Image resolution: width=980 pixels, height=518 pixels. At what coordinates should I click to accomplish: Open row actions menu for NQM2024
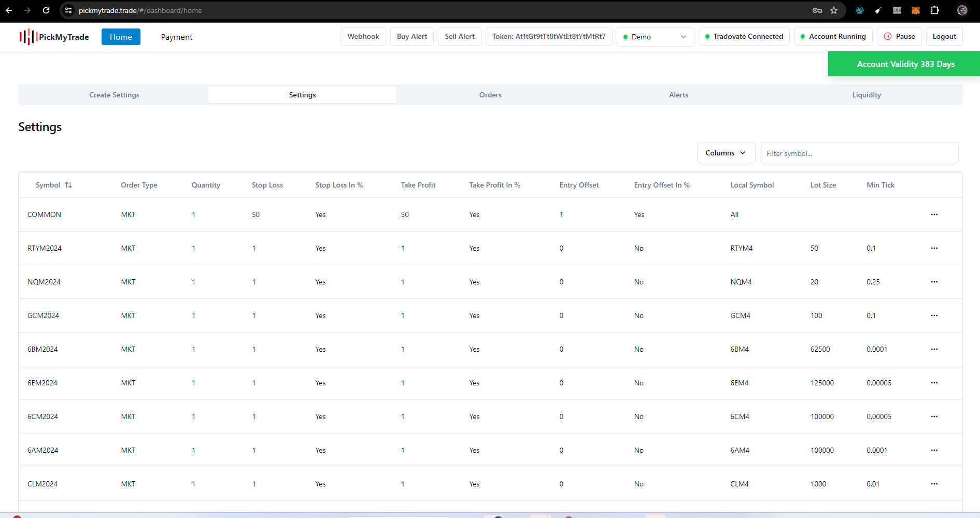[934, 282]
